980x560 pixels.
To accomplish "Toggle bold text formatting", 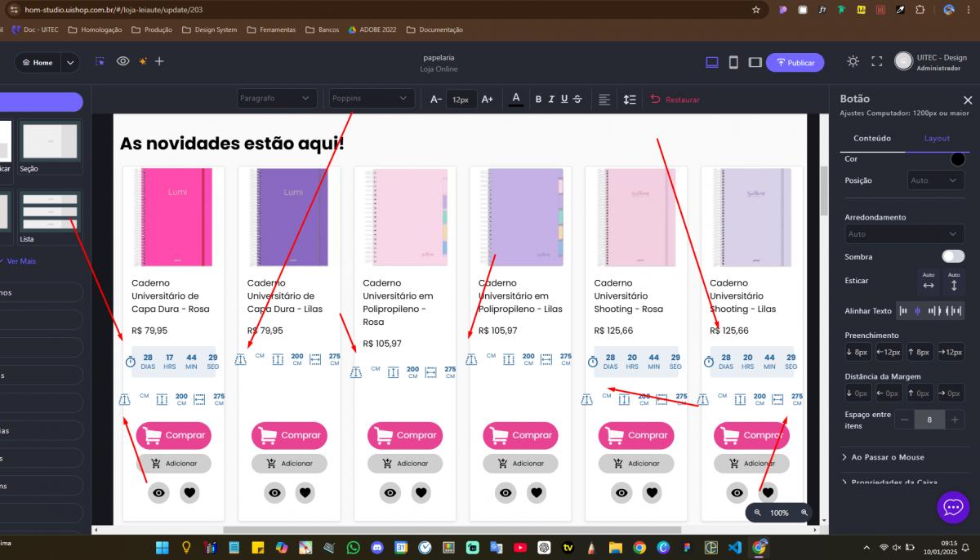I will (538, 100).
